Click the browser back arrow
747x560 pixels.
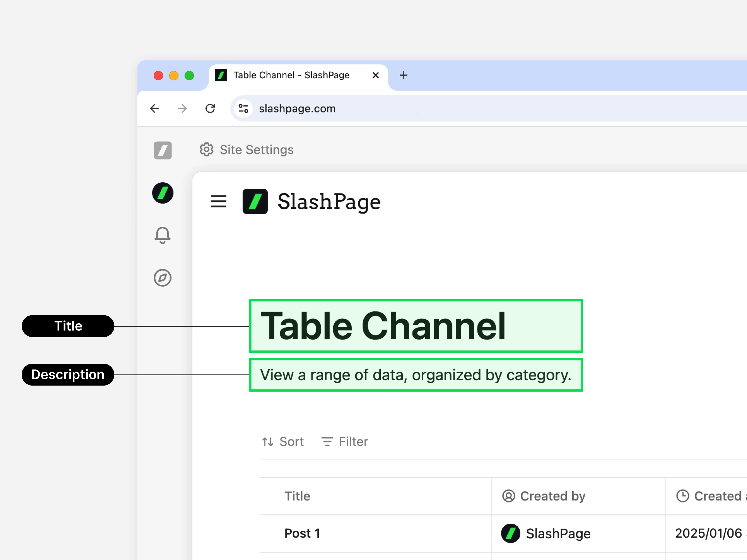(155, 108)
